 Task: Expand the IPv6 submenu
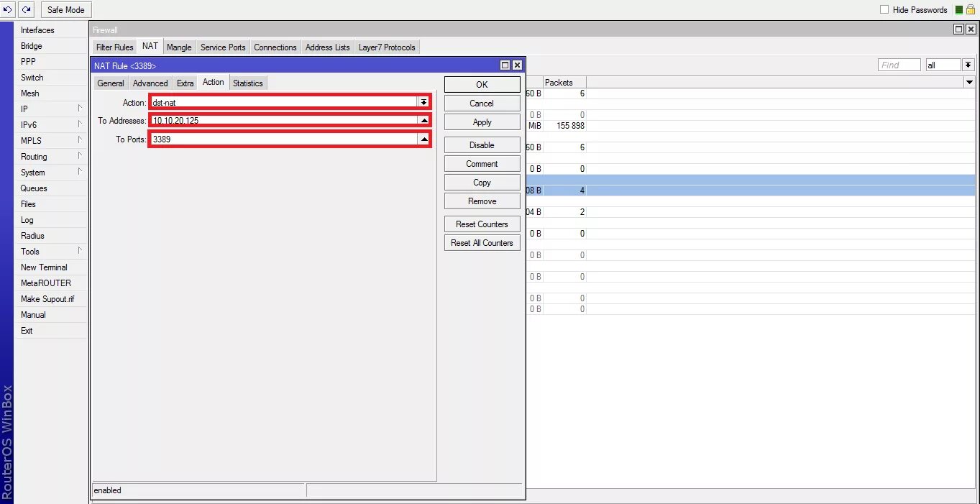point(50,125)
